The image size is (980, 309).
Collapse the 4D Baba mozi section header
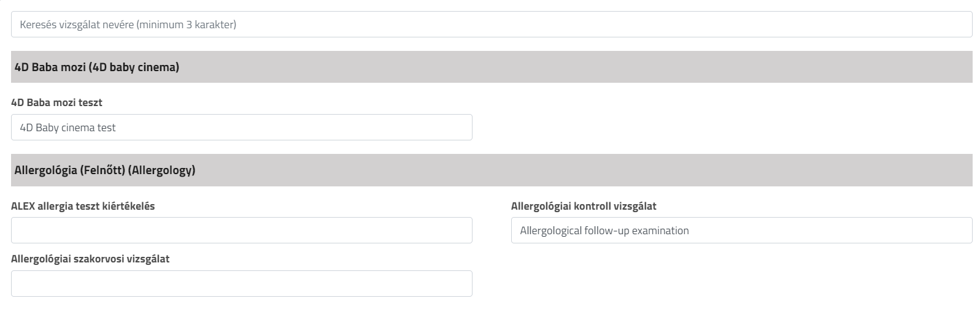(97, 67)
